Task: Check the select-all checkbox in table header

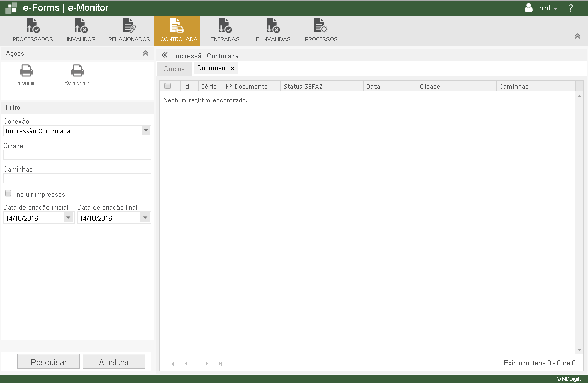Action: tap(168, 86)
